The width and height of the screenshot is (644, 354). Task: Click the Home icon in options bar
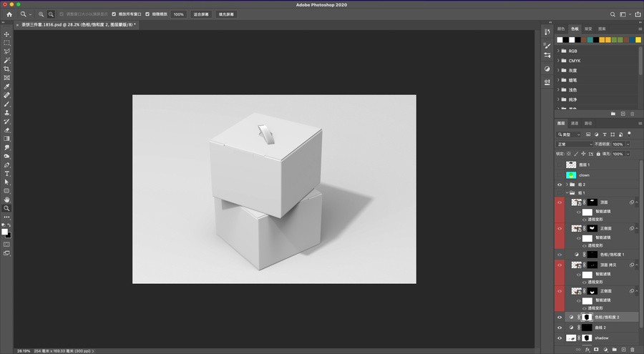[9, 14]
